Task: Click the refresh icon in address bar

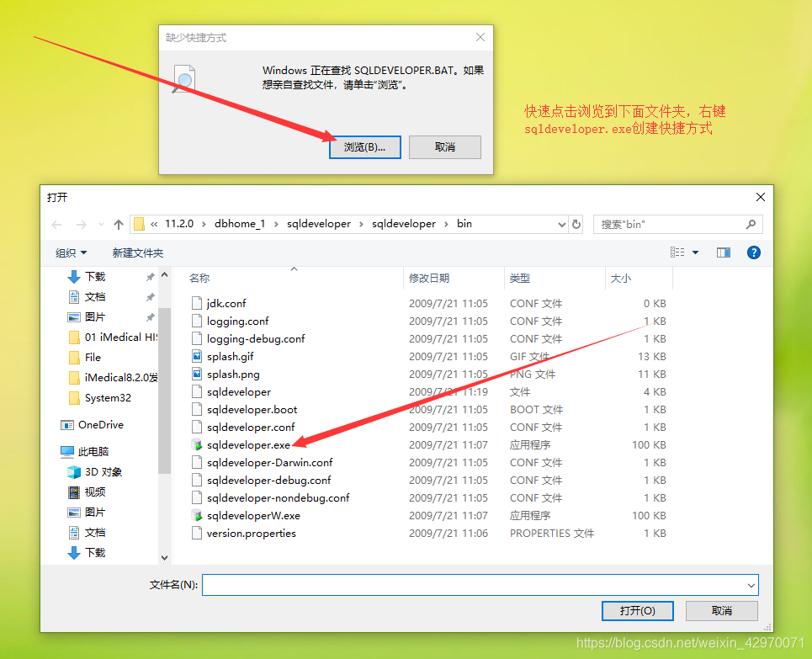Action: click(x=576, y=225)
